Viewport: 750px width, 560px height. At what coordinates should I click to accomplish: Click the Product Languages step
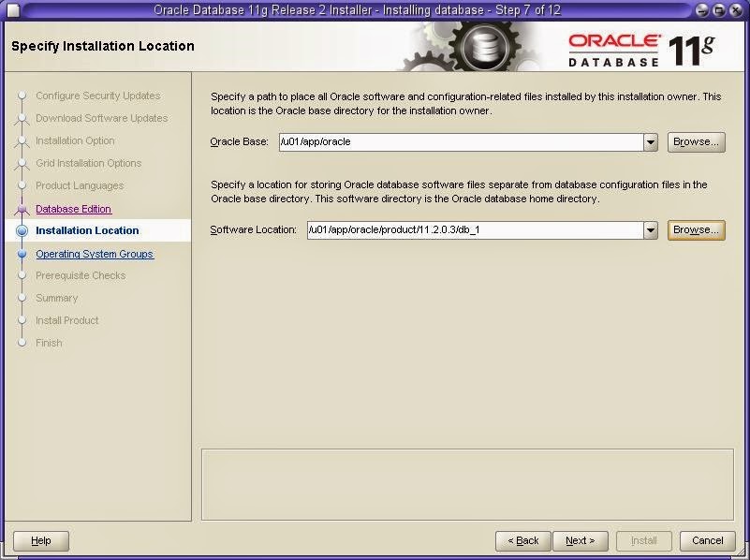[x=80, y=185]
